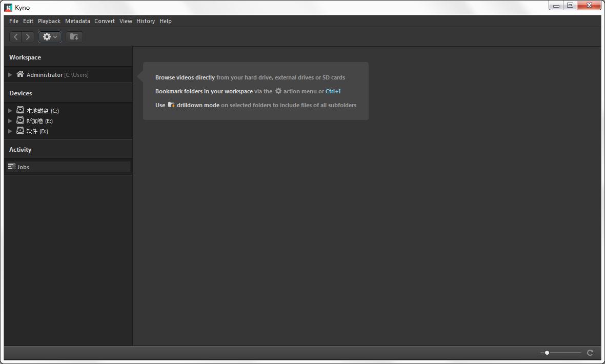Click the Ctrl+I shortcut link
Screen dimensions: 605x364
click(333, 91)
